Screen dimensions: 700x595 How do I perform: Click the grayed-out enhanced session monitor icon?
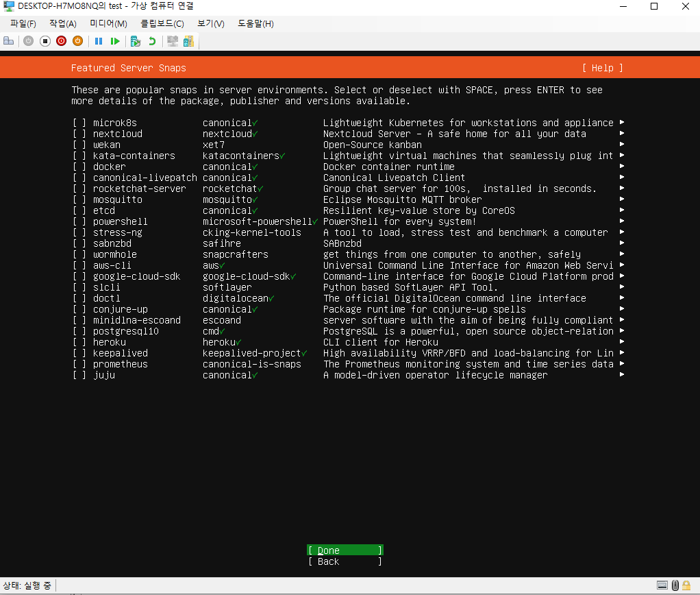click(x=173, y=41)
